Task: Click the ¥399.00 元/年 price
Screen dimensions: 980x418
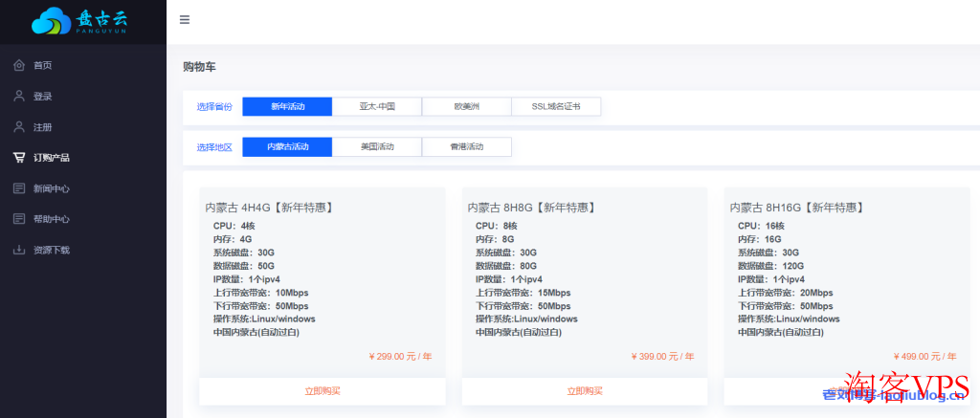Action: click(662, 357)
